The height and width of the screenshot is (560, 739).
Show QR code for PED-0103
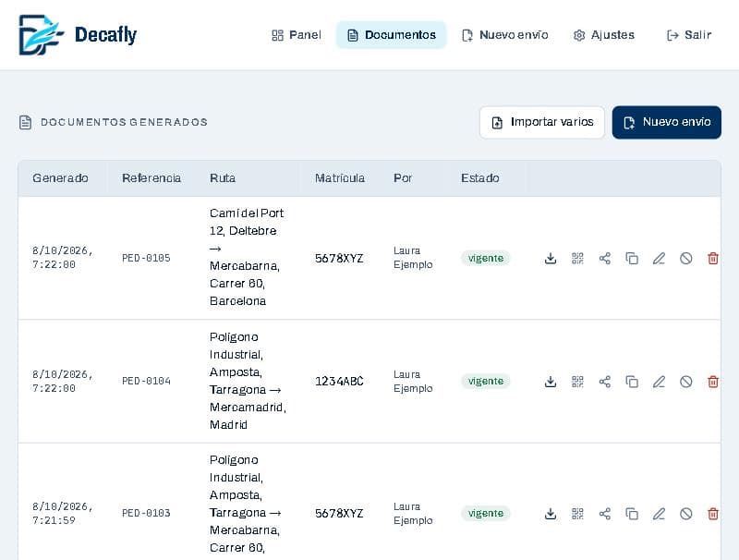[577, 514]
